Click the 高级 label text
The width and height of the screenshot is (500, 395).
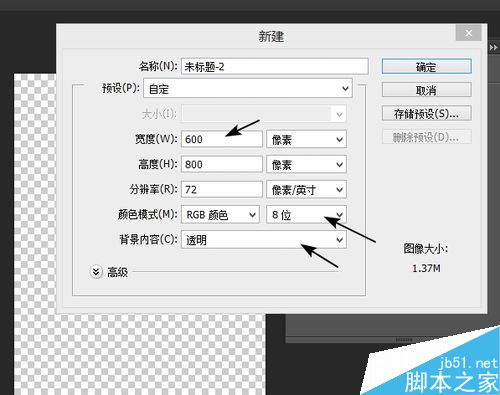(x=117, y=272)
